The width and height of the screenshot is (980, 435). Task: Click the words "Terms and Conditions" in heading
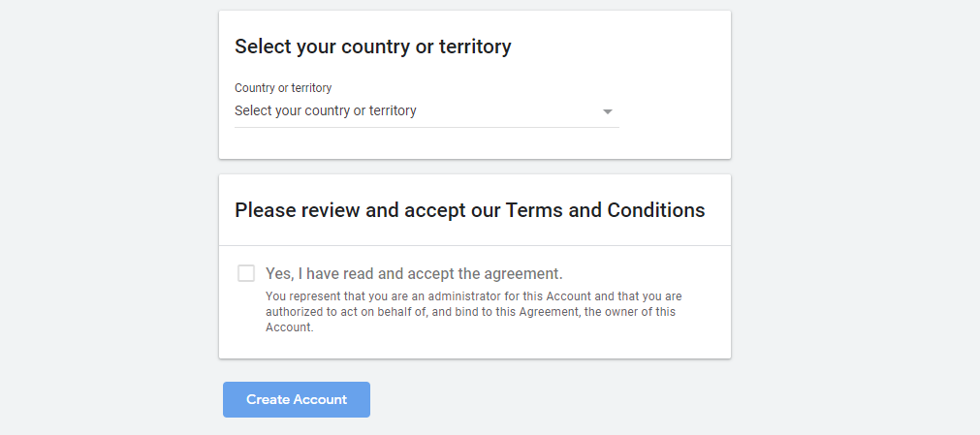click(x=605, y=210)
